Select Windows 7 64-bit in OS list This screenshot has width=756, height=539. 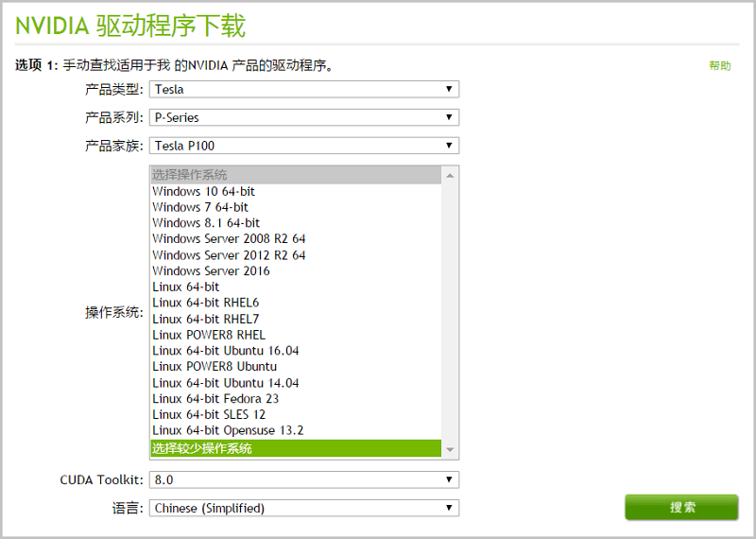[296, 207]
